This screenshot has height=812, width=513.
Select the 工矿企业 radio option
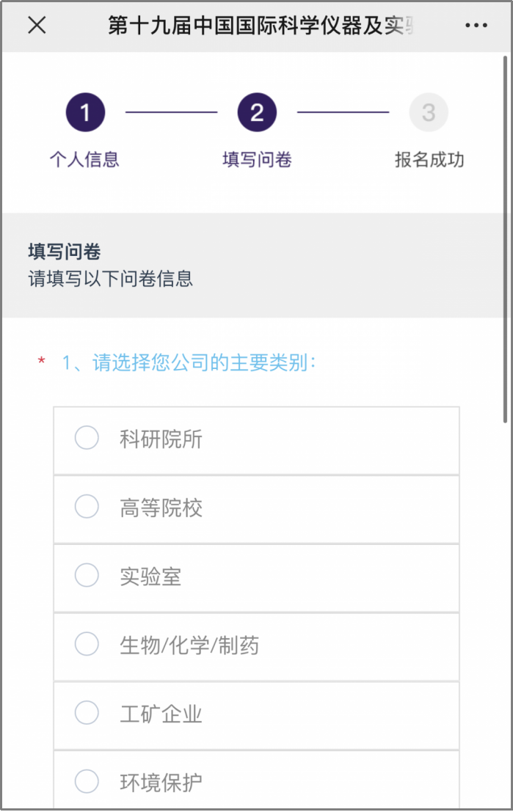tap(87, 713)
